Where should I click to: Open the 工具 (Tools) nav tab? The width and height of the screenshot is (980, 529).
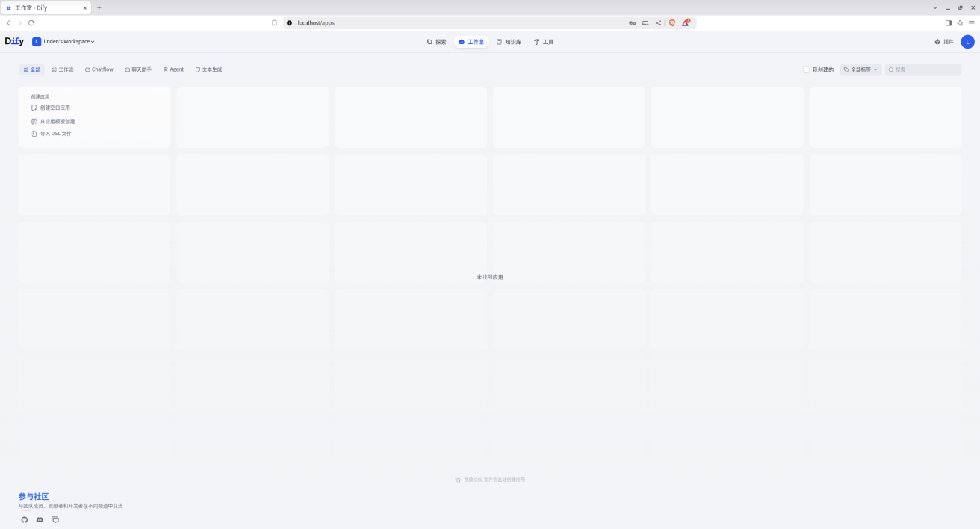click(x=544, y=42)
